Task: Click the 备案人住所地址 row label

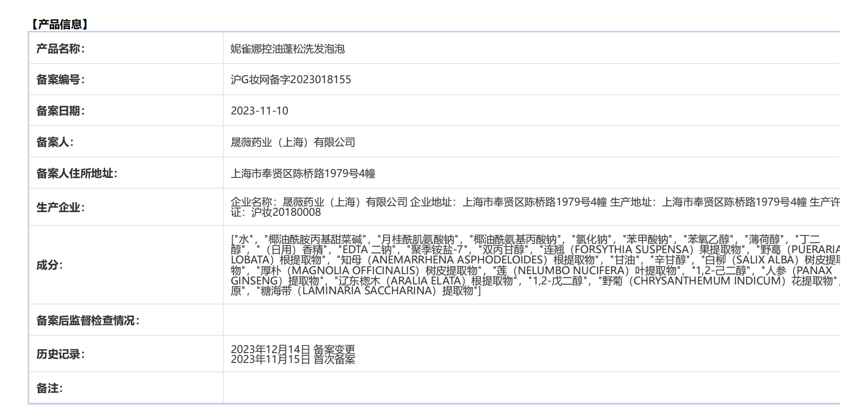Action: click(77, 173)
